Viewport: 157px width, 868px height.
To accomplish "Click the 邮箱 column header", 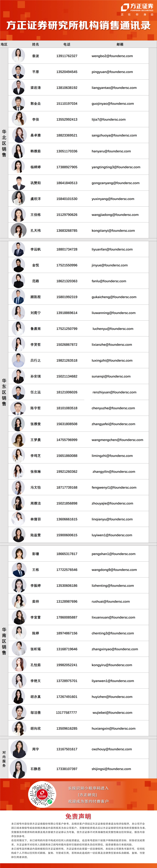I will 120,44.
